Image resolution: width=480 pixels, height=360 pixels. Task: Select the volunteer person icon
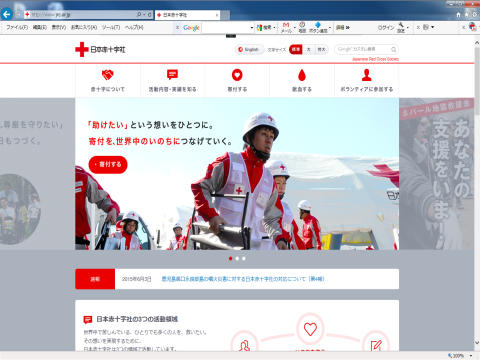tap(366, 75)
